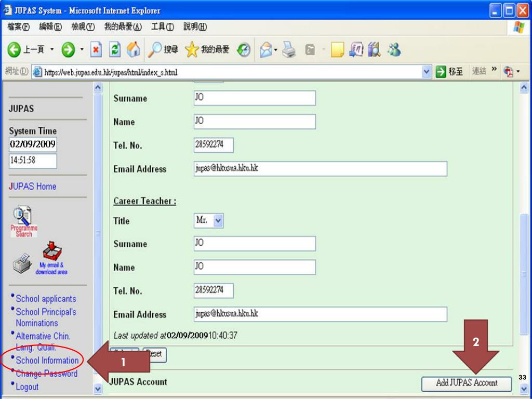Click the first Surname input field
Screen dimensions: 532x399
coord(255,98)
